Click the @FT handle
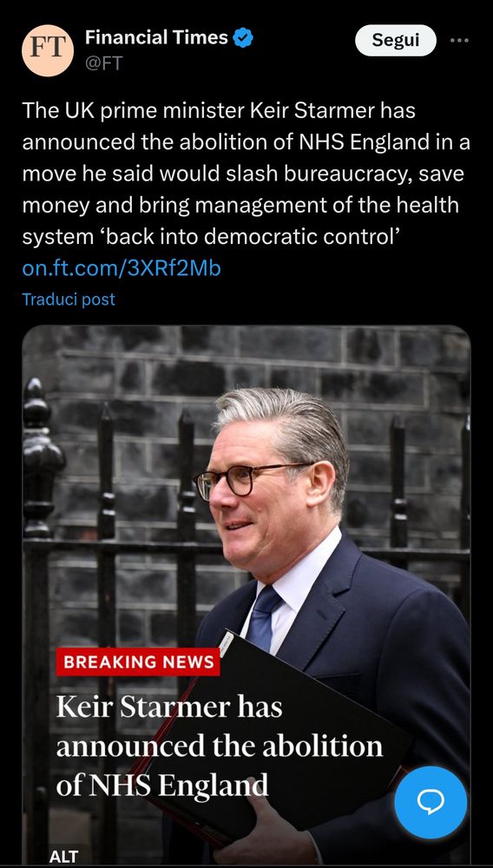The image size is (493, 868). (103, 63)
